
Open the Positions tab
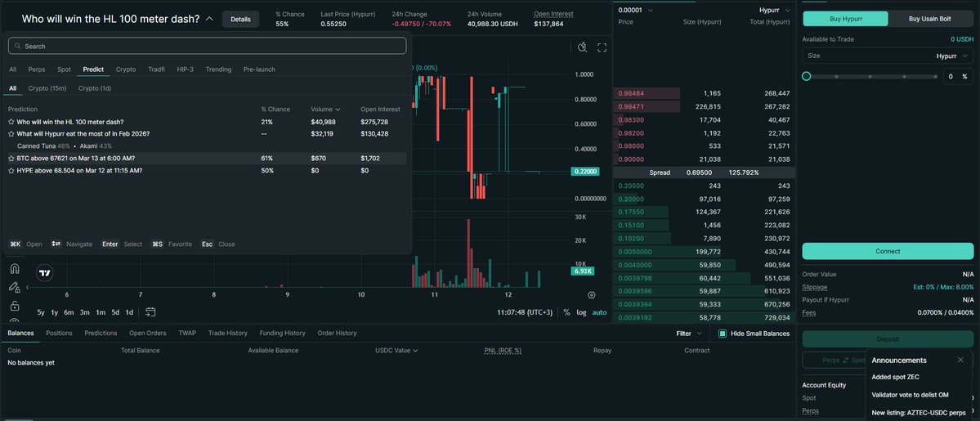point(59,333)
